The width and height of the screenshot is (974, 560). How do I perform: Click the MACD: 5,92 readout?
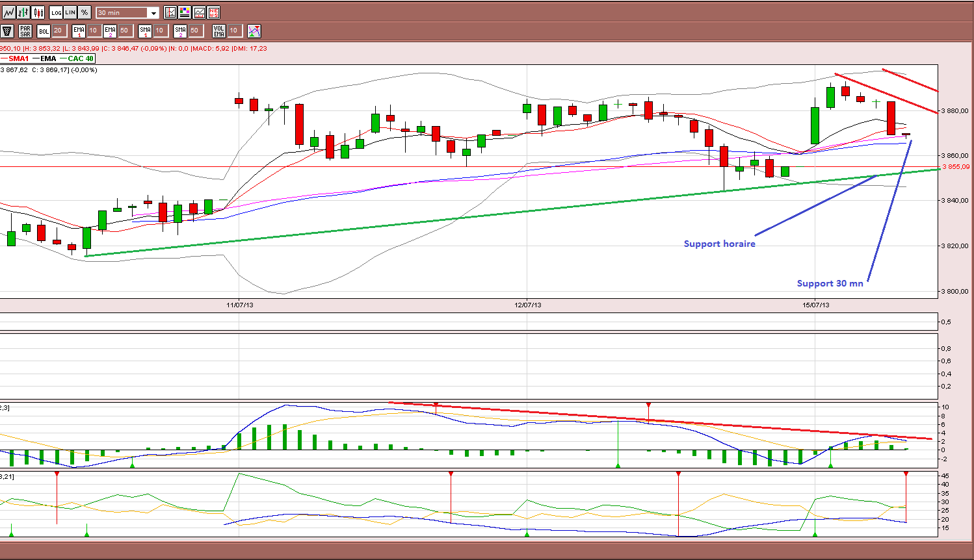(x=210, y=48)
